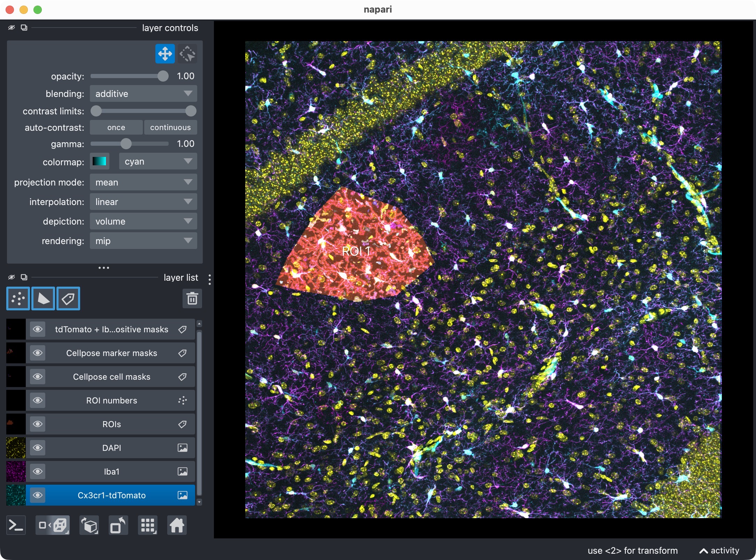756x560 pixels.
Task: Hide the Cellpose marker masks layer
Action: click(x=38, y=353)
